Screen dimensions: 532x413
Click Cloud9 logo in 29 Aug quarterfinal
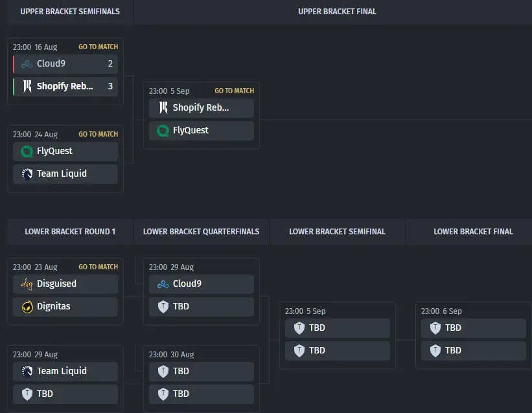pos(163,284)
